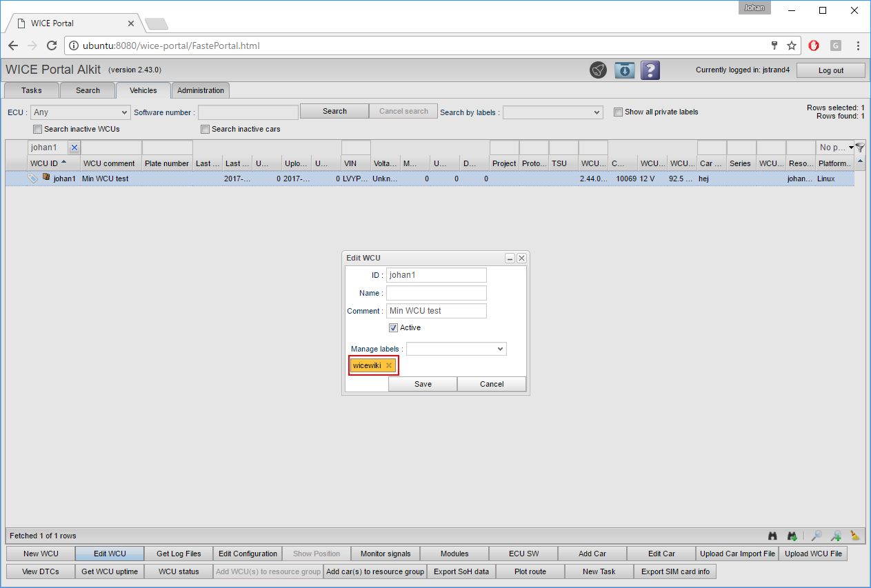Enable Search inactive WCUs checkbox
The image size is (871, 588).
37,130
